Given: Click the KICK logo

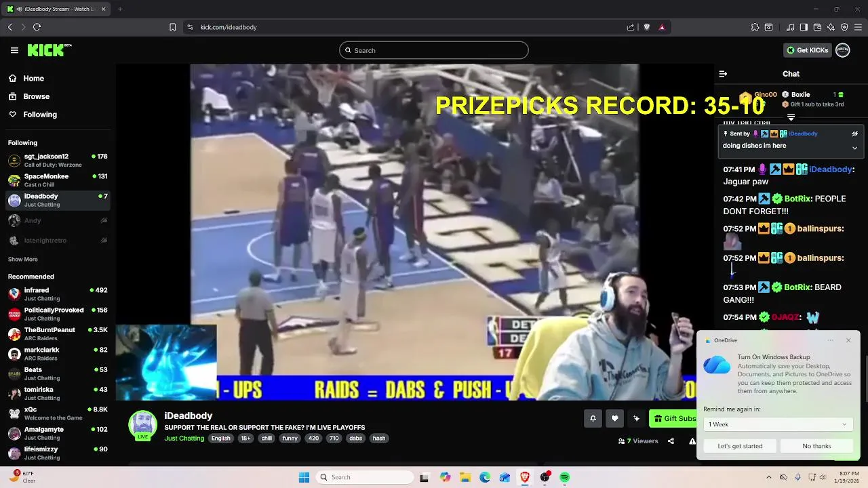Looking at the screenshot, I should tap(49, 50).
